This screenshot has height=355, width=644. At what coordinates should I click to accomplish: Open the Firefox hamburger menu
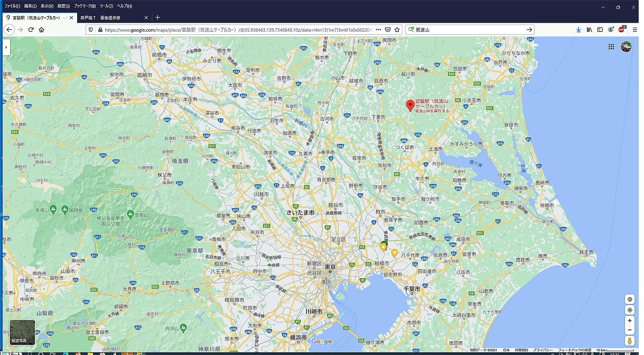(x=635, y=30)
